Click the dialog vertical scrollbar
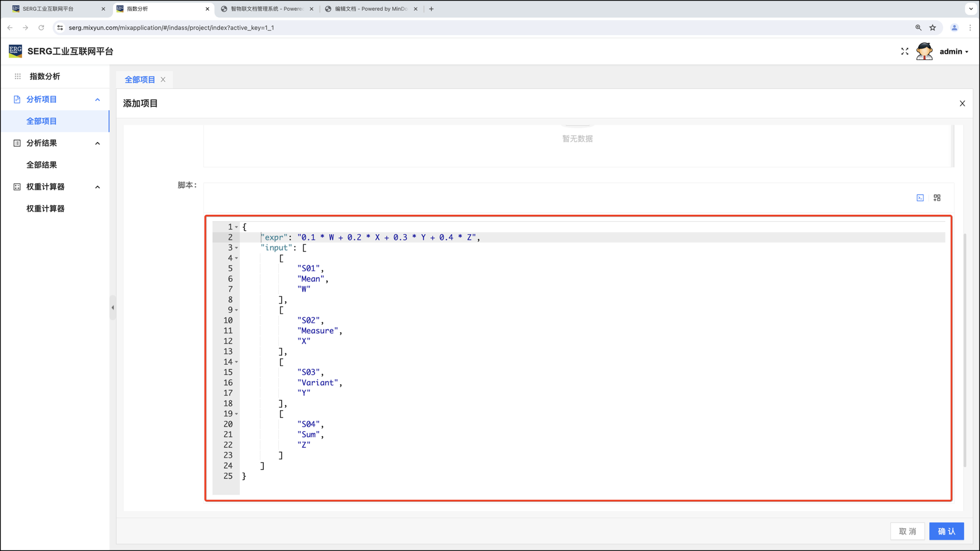Viewport: 980px width, 551px height. pos(965,350)
